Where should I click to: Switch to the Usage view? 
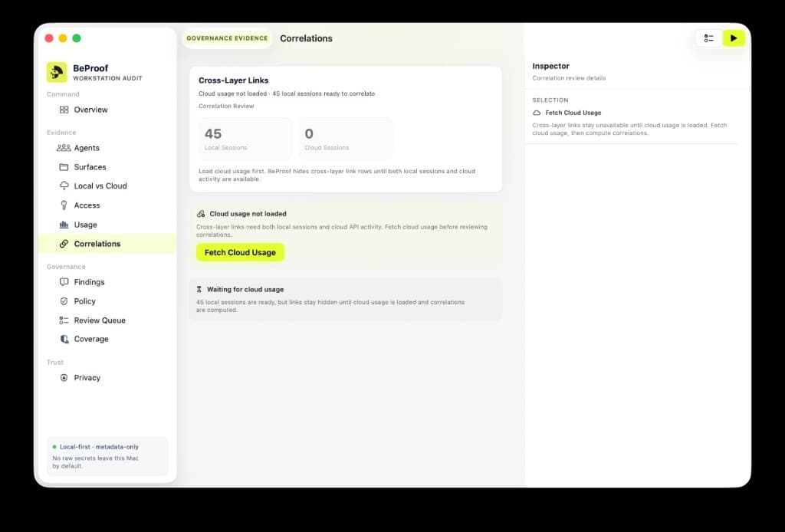coord(107,225)
